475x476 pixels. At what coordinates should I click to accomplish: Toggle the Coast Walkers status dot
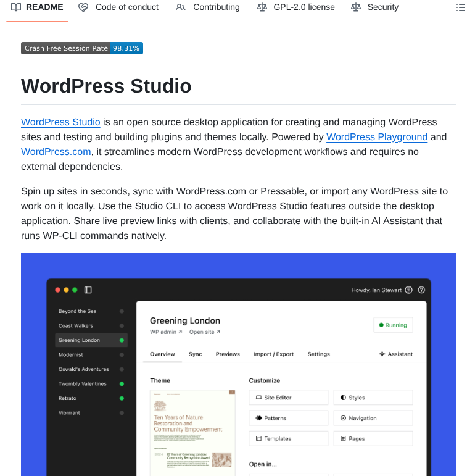122,326
